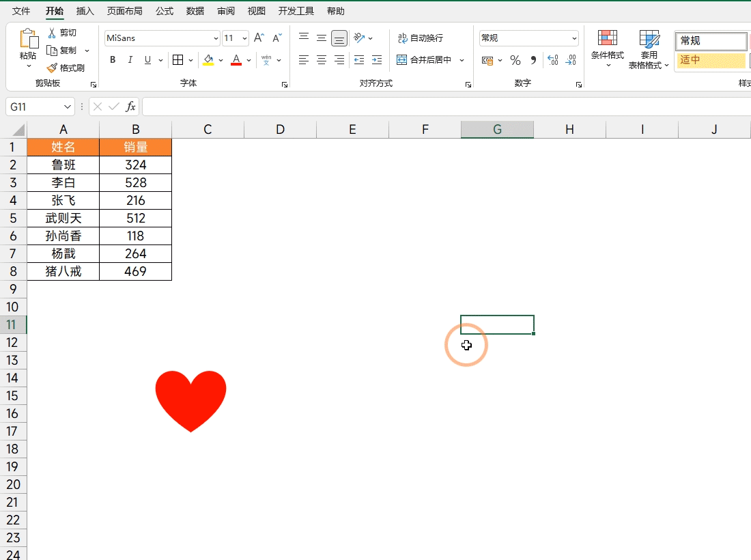The image size is (751, 560).
Task: Open the Name Box dropdown arrow
Action: [x=68, y=107]
